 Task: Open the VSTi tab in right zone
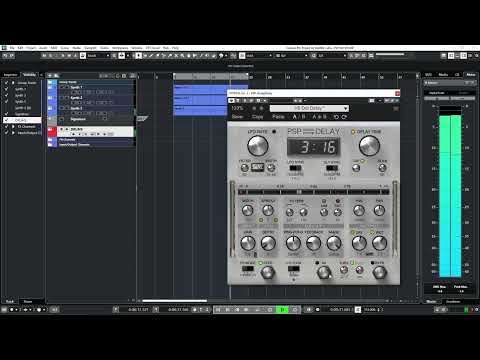[x=429, y=74]
